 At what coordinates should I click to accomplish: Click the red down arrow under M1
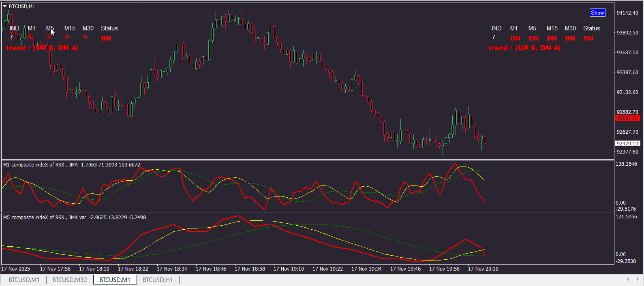tap(31, 37)
